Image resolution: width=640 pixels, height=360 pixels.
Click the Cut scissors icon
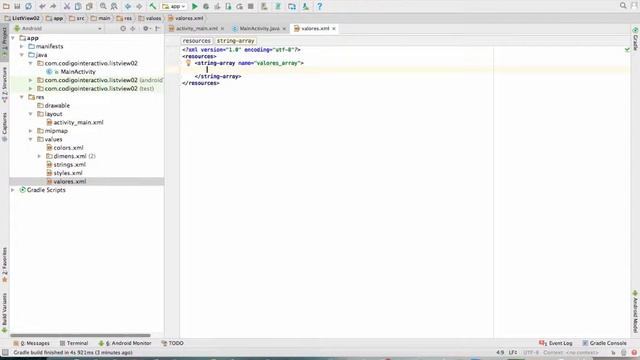[x=67, y=6]
